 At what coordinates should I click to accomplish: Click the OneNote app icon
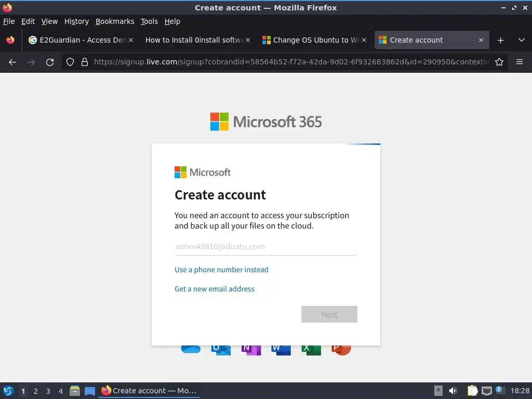click(x=251, y=351)
